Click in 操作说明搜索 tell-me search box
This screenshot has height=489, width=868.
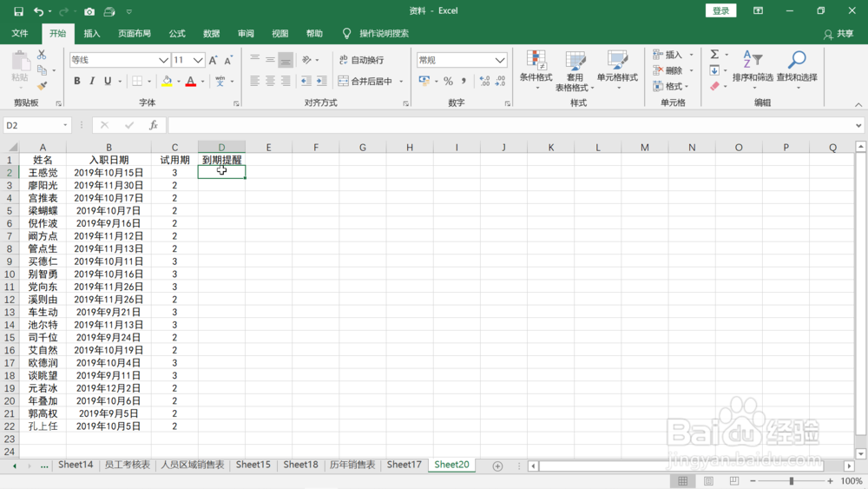(x=384, y=33)
